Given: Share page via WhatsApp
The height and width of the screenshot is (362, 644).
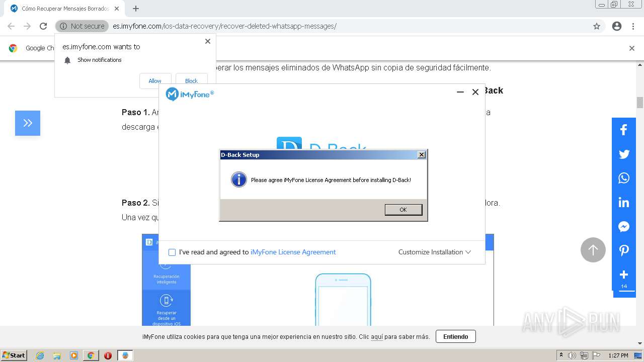Looking at the screenshot, I should (624, 178).
